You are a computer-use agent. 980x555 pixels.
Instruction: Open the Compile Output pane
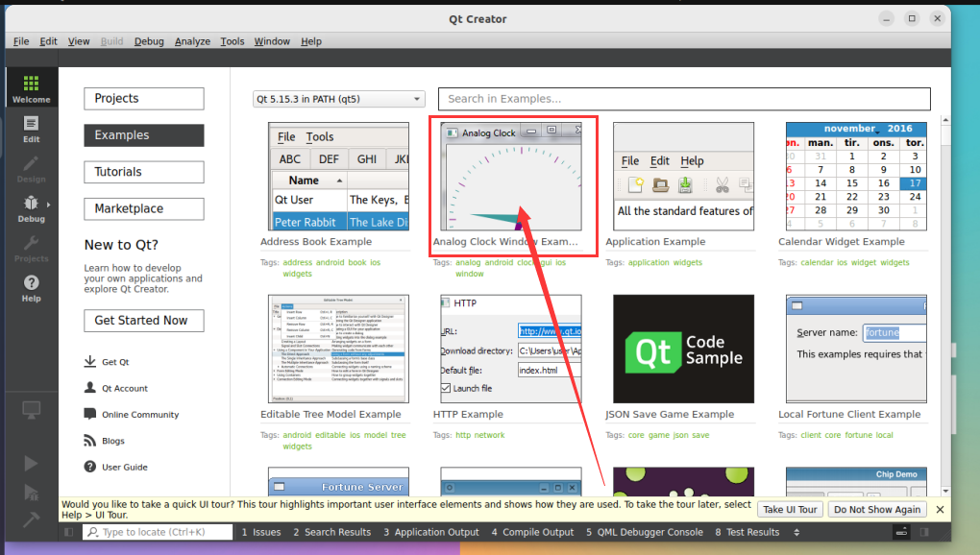click(532, 532)
